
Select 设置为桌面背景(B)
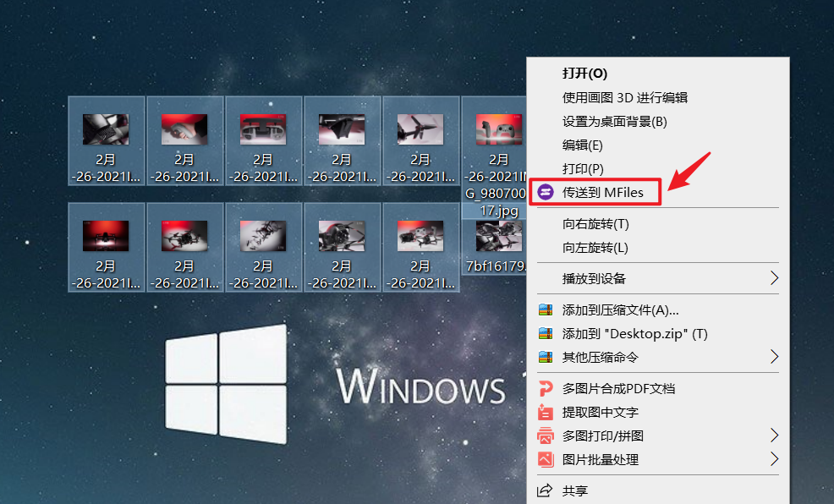[613, 121]
